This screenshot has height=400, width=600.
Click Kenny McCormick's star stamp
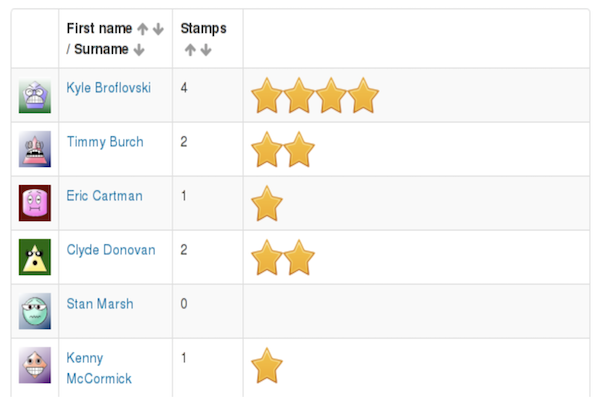267,365
